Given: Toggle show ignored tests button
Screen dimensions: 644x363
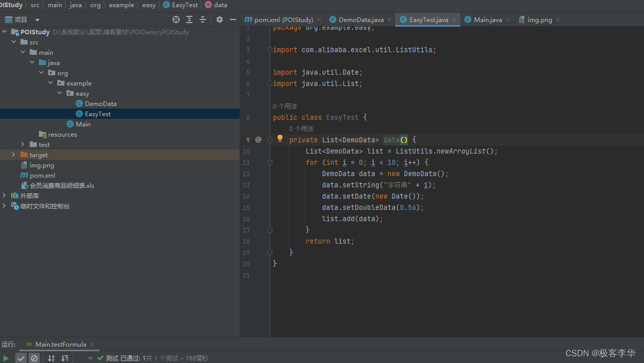Looking at the screenshot, I should click(x=34, y=358).
